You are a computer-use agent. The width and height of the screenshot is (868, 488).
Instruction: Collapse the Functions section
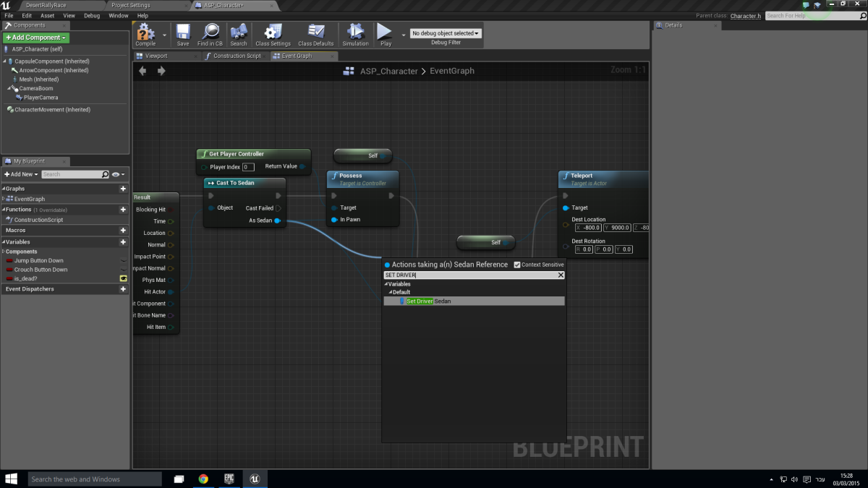coord(3,210)
